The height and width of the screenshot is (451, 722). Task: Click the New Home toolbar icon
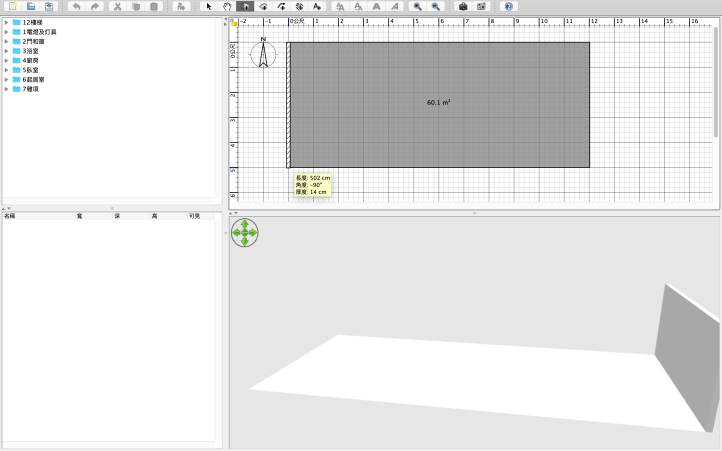pyautogui.click(x=12, y=6)
